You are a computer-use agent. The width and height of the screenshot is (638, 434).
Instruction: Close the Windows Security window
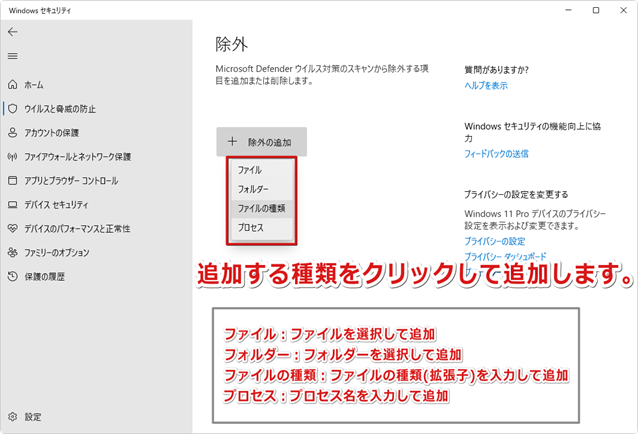pos(623,10)
